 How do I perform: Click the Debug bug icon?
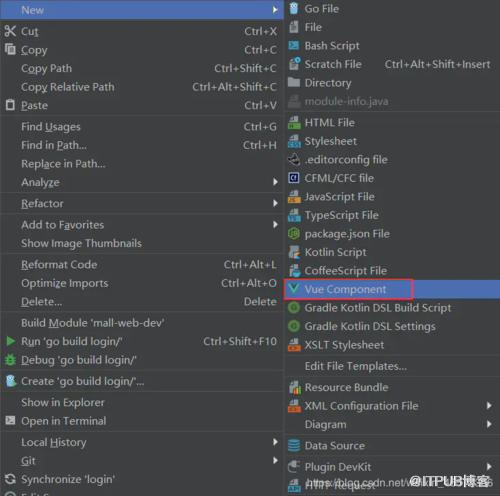tap(10, 360)
